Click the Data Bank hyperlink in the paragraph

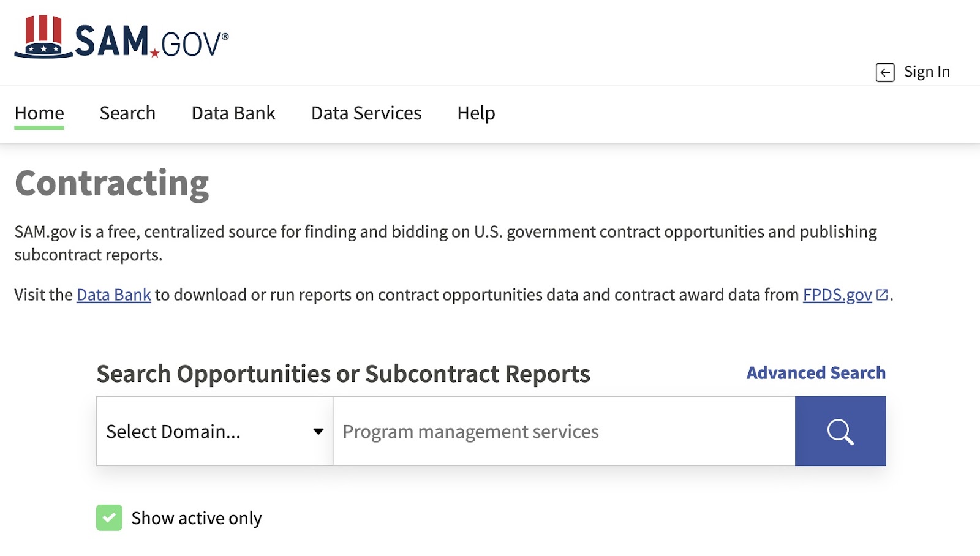point(113,295)
